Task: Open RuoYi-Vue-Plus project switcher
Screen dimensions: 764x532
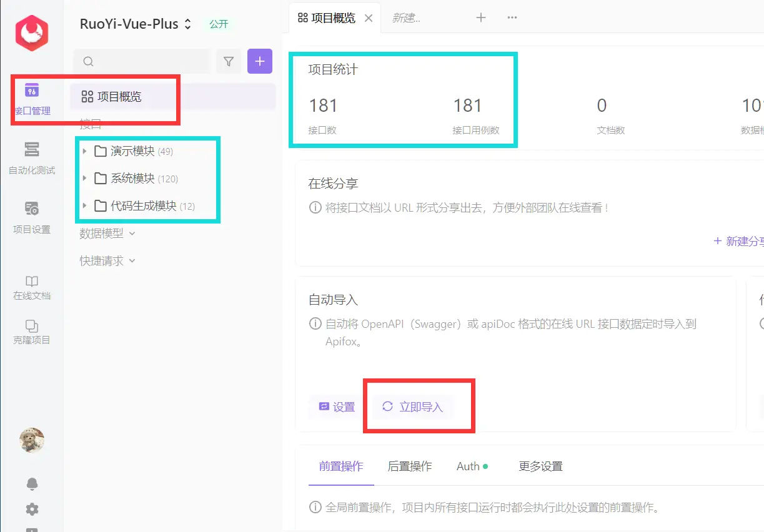Action: click(x=136, y=24)
